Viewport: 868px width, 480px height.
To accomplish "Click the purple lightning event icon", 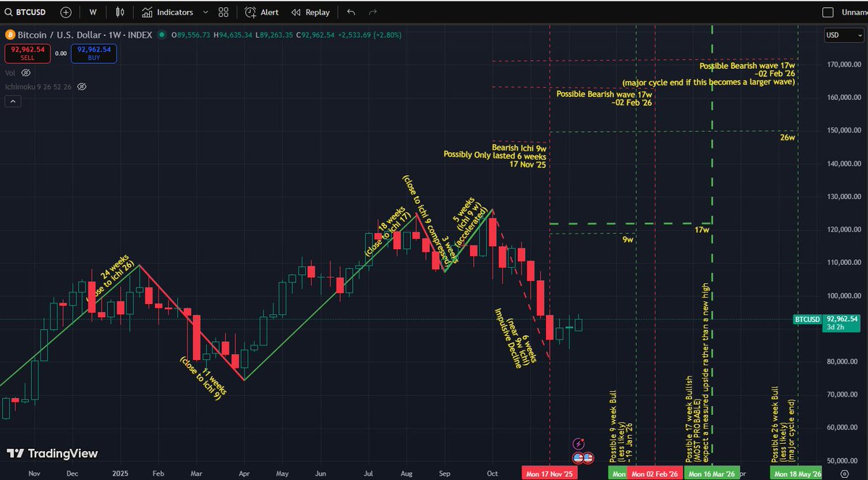I will (x=579, y=444).
